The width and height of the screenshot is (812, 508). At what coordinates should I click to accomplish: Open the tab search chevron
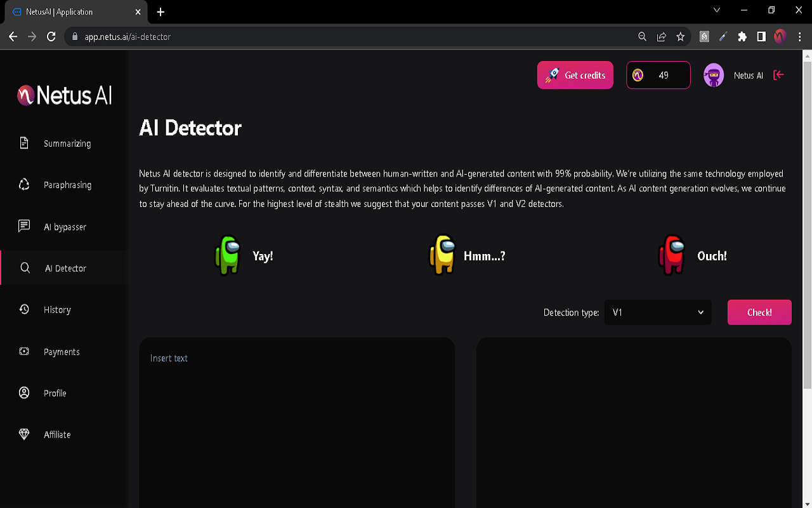(717, 10)
